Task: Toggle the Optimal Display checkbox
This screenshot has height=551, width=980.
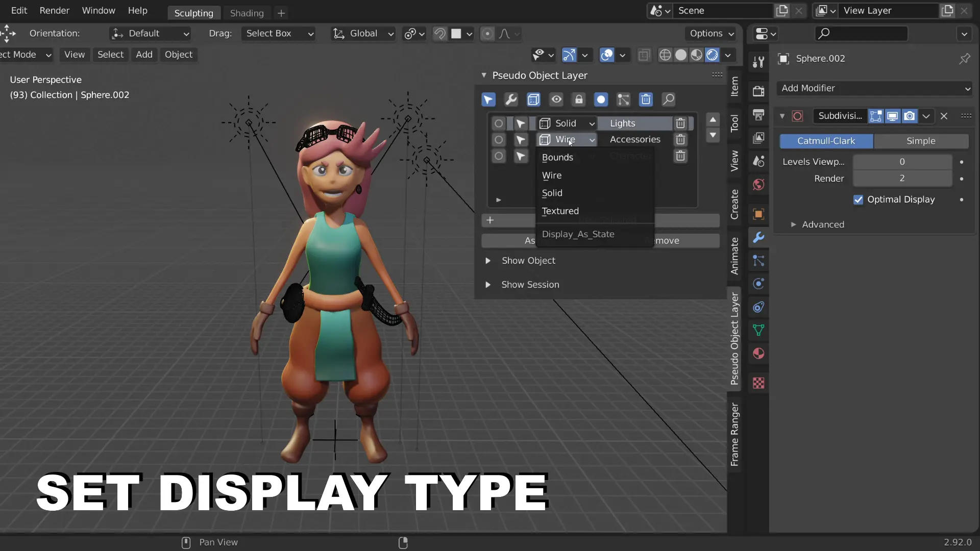Action: pyautogui.click(x=858, y=199)
